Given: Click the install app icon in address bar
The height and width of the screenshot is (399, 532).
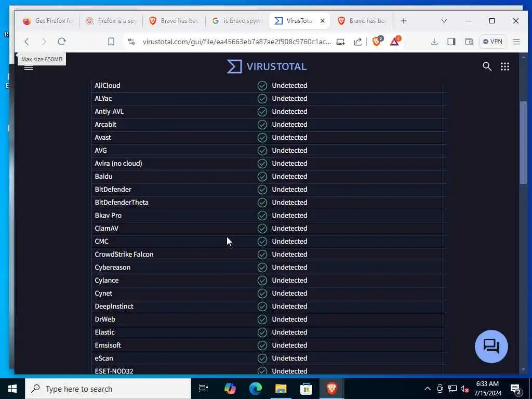Looking at the screenshot, I should click(x=340, y=42).
